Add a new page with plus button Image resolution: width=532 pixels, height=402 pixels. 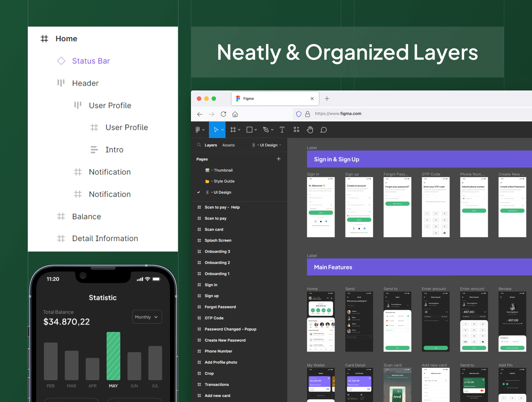(x=278, y=159)
